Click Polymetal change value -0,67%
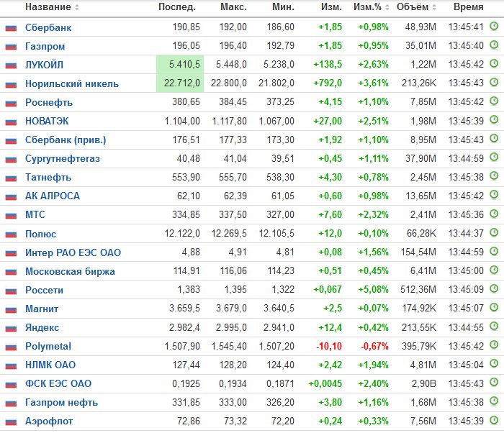 pyautogui.click(x=375, y=346)
